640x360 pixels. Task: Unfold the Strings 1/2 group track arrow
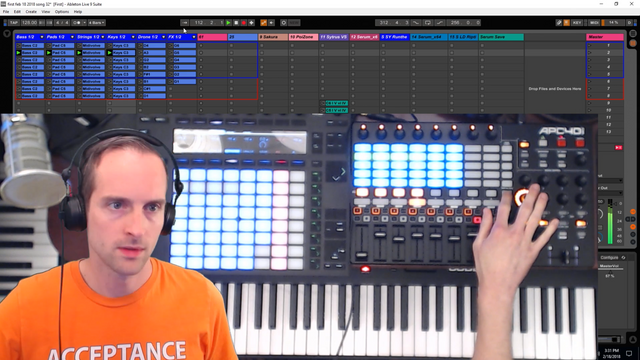(x=103, y=37)
